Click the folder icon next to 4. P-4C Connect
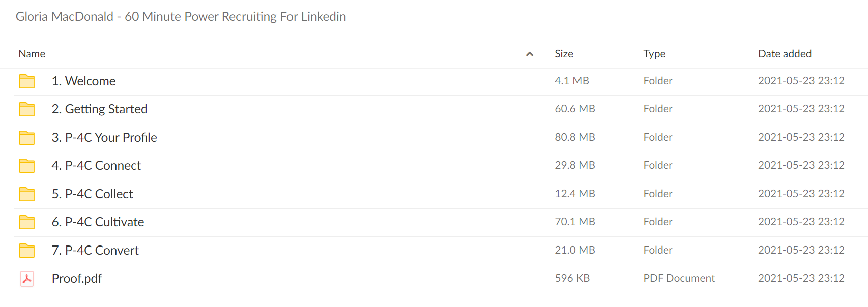This screenshot has width=868, height=307. (x=27, y=166)
